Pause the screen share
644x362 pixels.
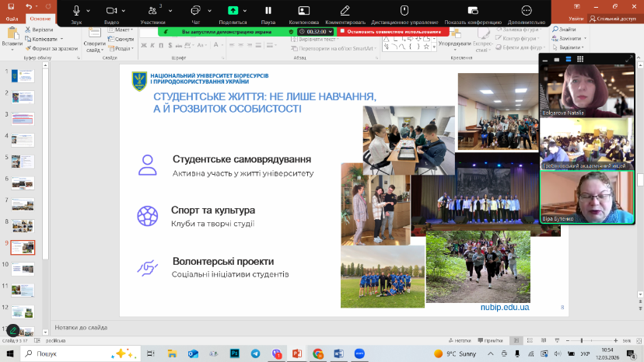coord(268,10)
